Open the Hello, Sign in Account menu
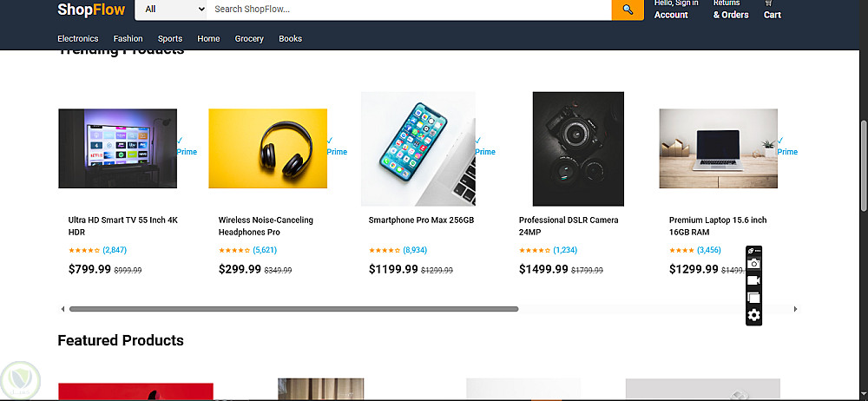868x401 pixels. click(675, 10)
